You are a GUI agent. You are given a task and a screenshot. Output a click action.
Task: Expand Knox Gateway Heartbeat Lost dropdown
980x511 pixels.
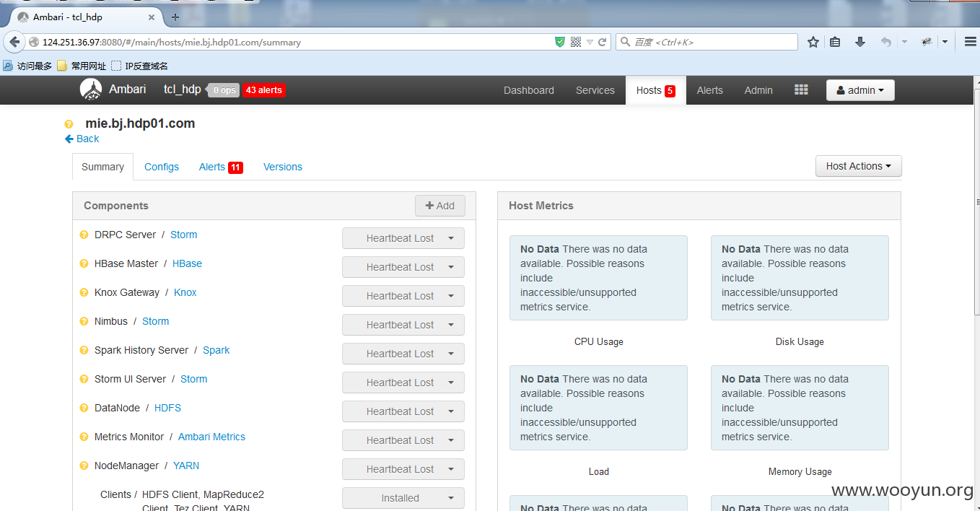[403, 296]
